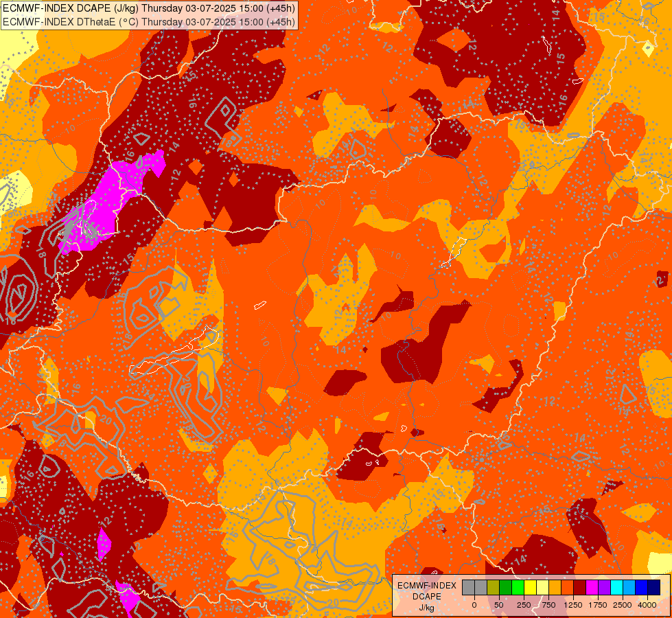
Task: Click the ECMWF-INDEX DCAPE (J/kg) title line
Action: (x=149, y=8)
